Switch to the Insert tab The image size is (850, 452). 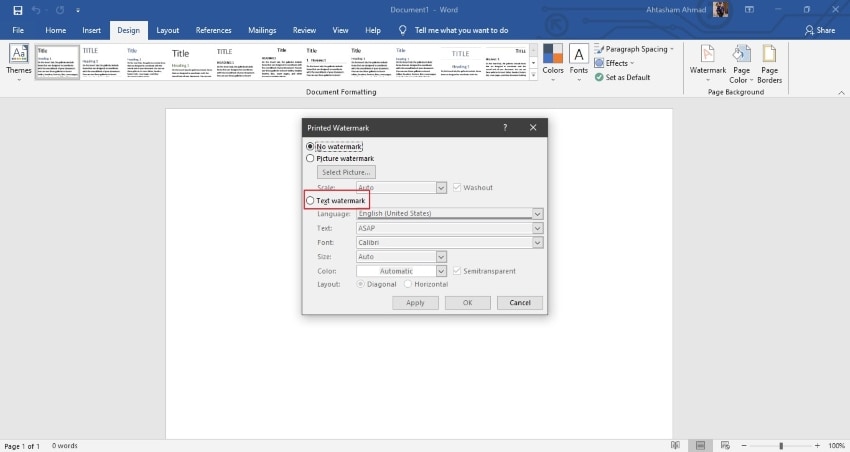pyautogui.click(x=92, y=30)
